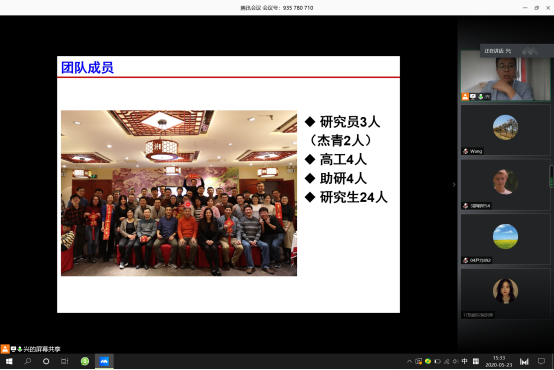Open Cortana circle icon on taskbar
This screenshot has height=370, width=554.
[46, 361]
